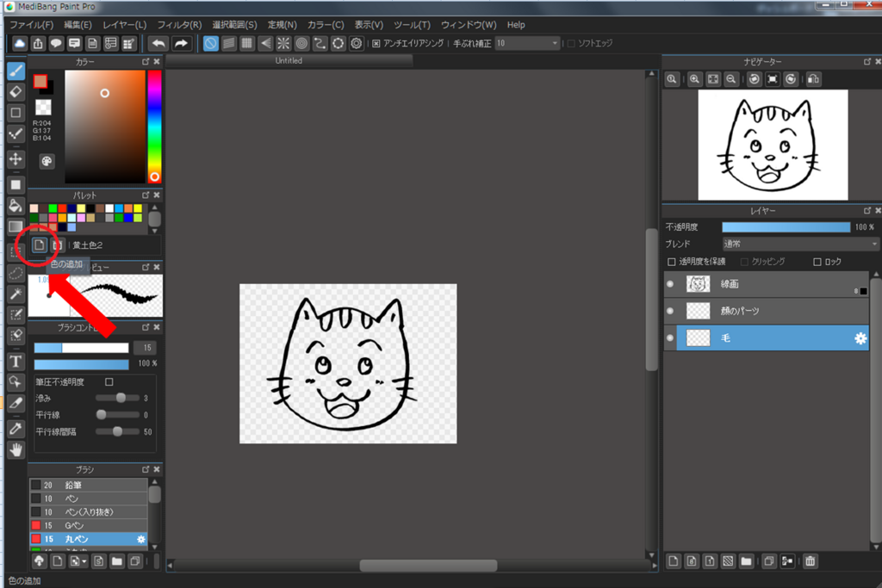Screen dimensions: 882x588
Task: Enable concentric circle snap guide
Action: pyautogui.click(x=301, y=43)
